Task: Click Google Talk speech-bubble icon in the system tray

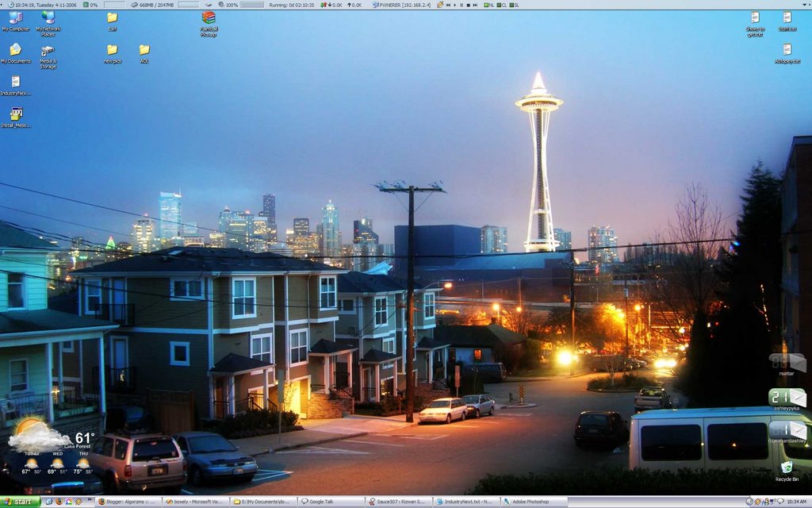Action: point(781,502)
